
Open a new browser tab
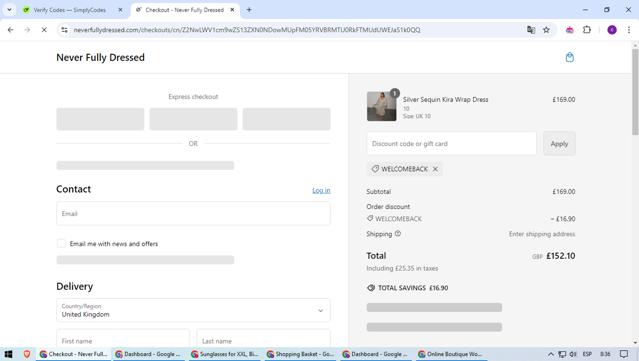(249, 10)
